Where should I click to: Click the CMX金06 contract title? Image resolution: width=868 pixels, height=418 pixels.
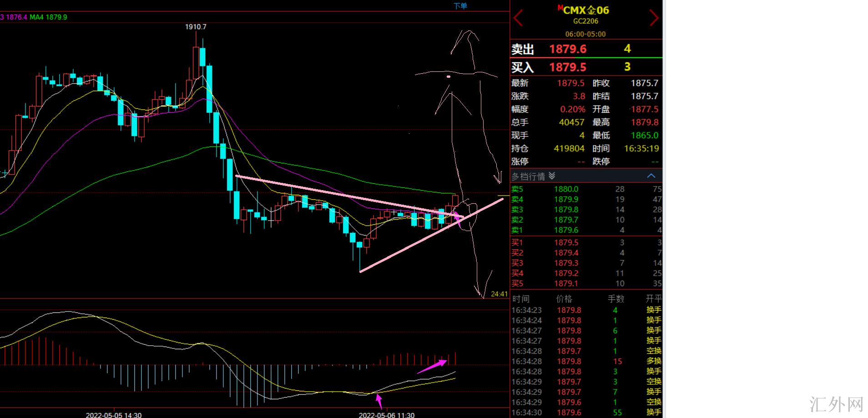[x=585, y=10]
